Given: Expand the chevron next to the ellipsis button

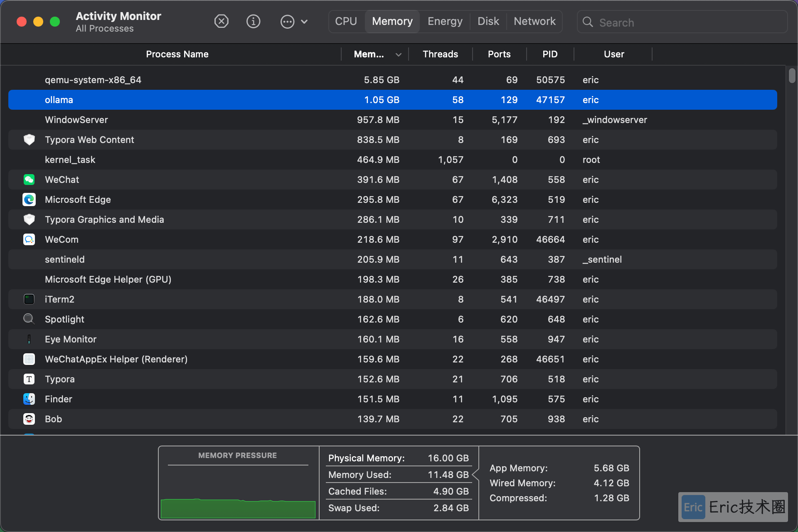Looking at the screenshot, I should point(304,22).
